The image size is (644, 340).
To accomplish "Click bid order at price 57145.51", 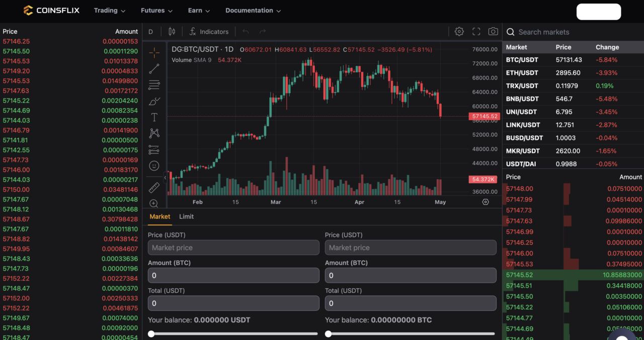I will [573, 286].
